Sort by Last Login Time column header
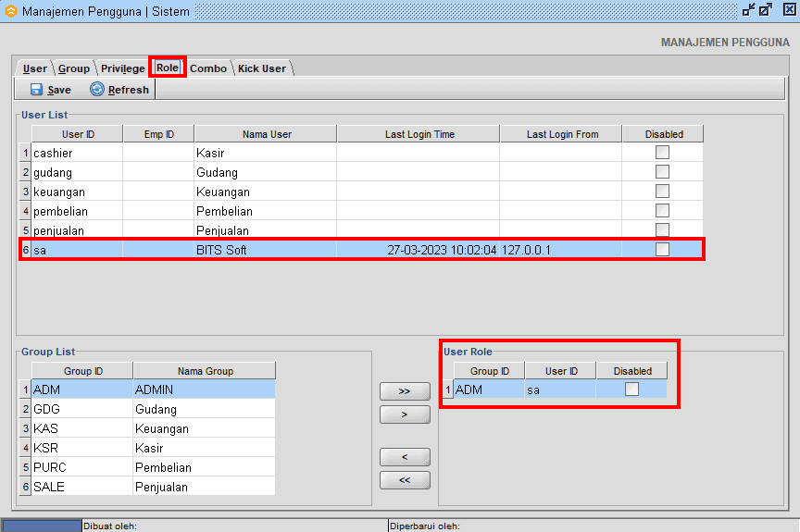 coord(419,134)
